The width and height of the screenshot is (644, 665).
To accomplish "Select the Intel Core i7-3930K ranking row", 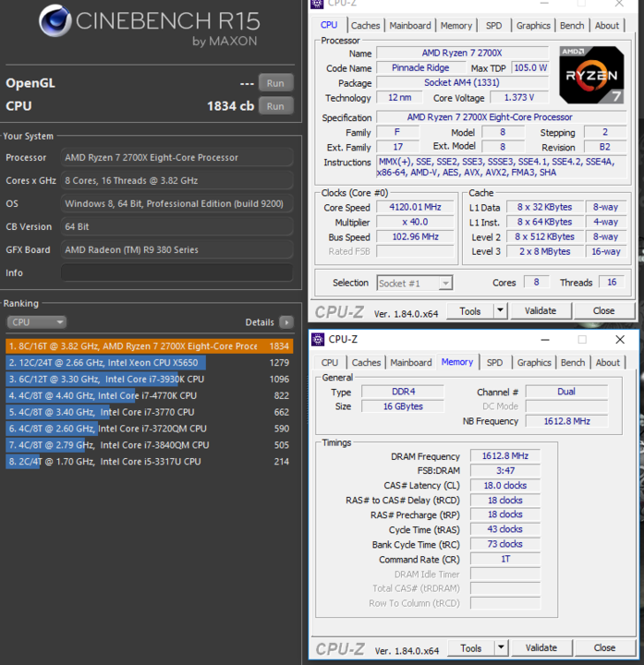I will (x=150, y=380).
